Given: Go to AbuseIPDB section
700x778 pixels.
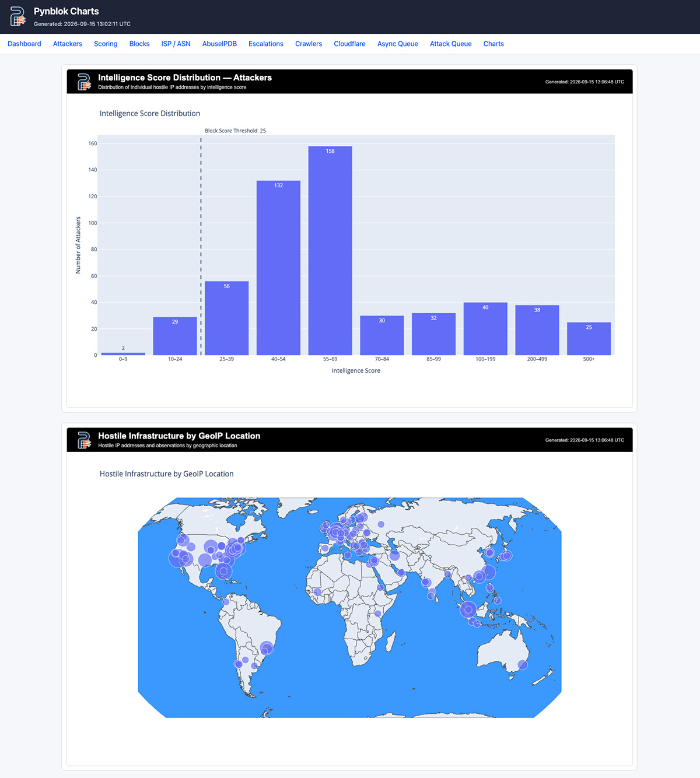Looking at the screenshot, I should (219, 44).
